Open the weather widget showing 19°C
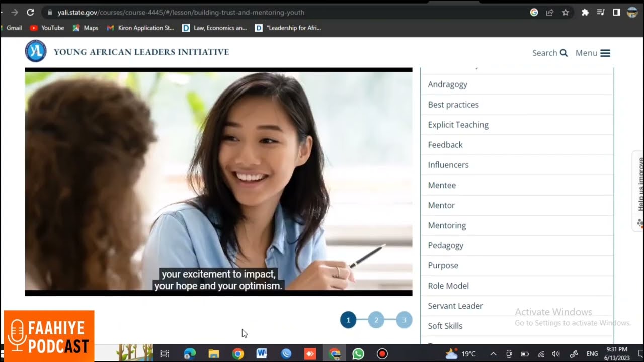Screen dimensions: 644x362 point(460,354)
